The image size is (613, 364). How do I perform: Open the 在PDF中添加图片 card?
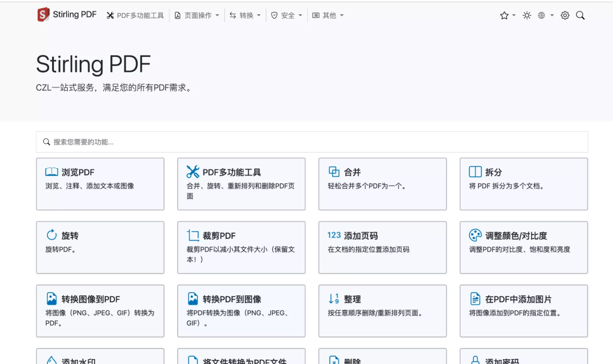coord(523,311)
